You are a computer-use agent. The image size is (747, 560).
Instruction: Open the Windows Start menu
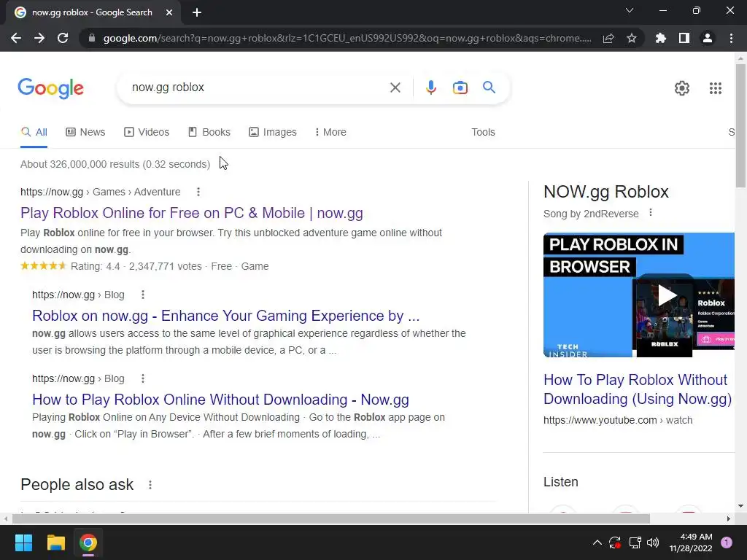click(23, 542)
